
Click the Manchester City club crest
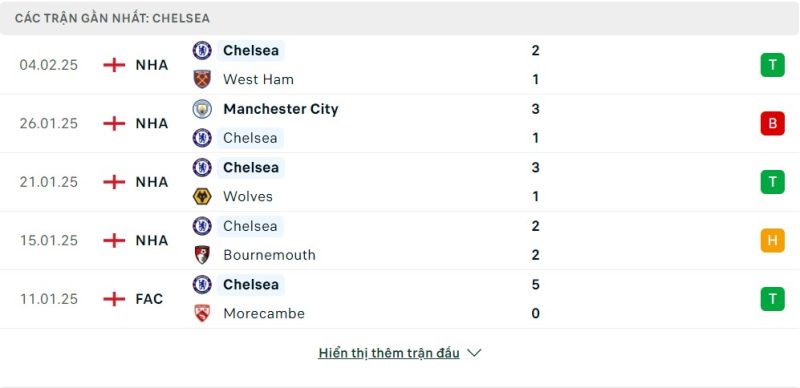pyautogui.click(x=202, y=109)
